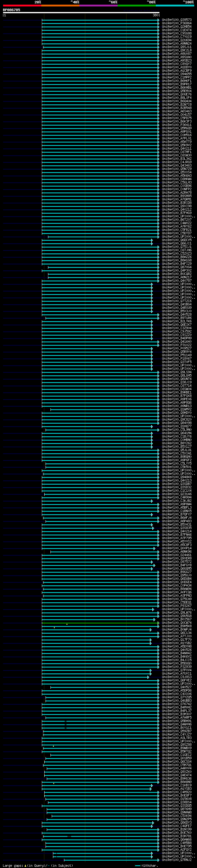Click the query end position label 380
The width and height of the screenshot is (197, 868).
[155, 15]
